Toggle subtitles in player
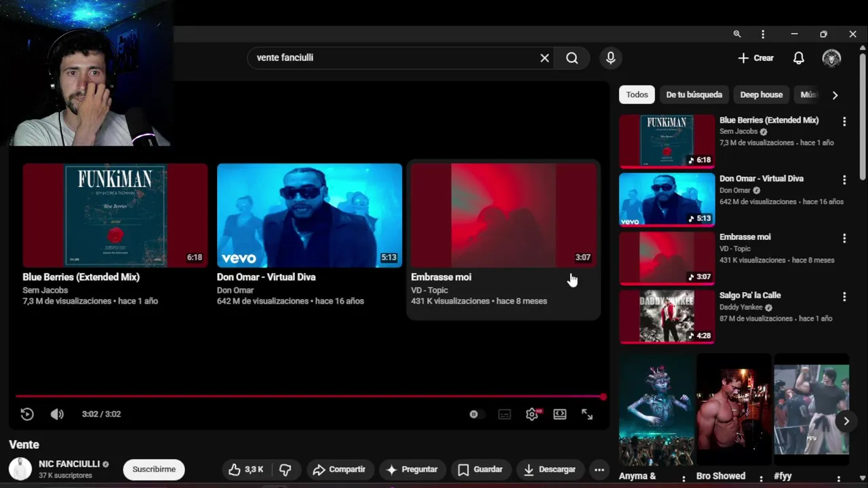The height and width of the screenshot is (488, 868). [x=505, y=414]
